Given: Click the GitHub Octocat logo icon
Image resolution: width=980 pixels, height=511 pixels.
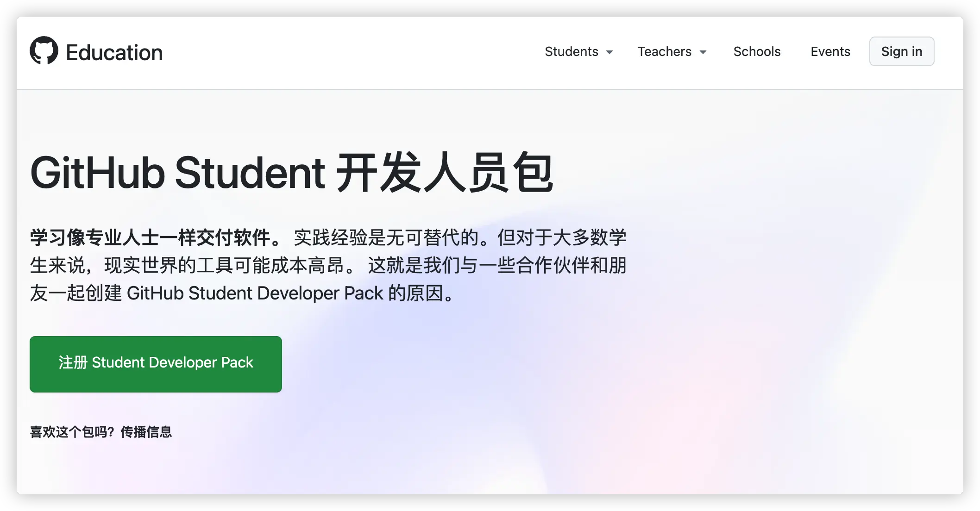Looking at the screenshot, I should 44,50.
